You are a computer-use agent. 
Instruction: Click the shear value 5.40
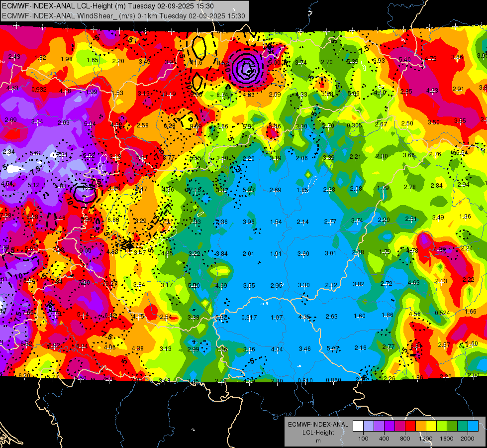pyautogui.click(x=405, y=59)
